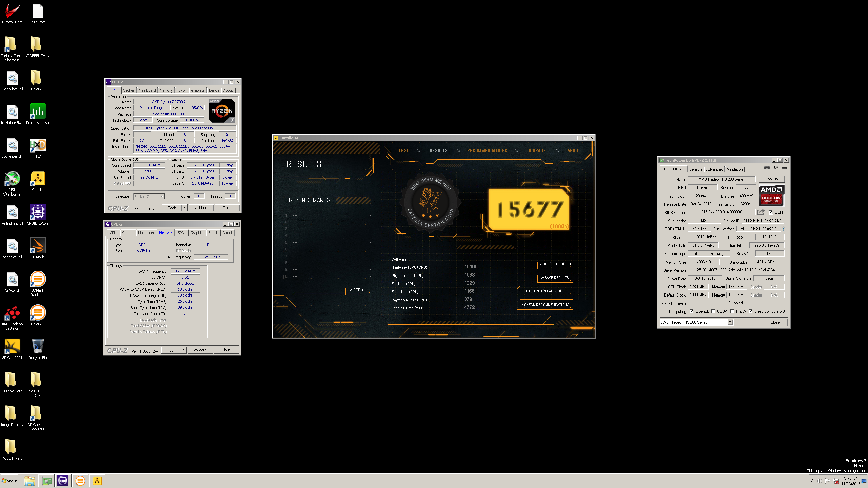The width and height of the screenshot is (868, 488).
Task: Open RECOMMENDATIONS tab in Catzilla
Action: coord(487,151)
